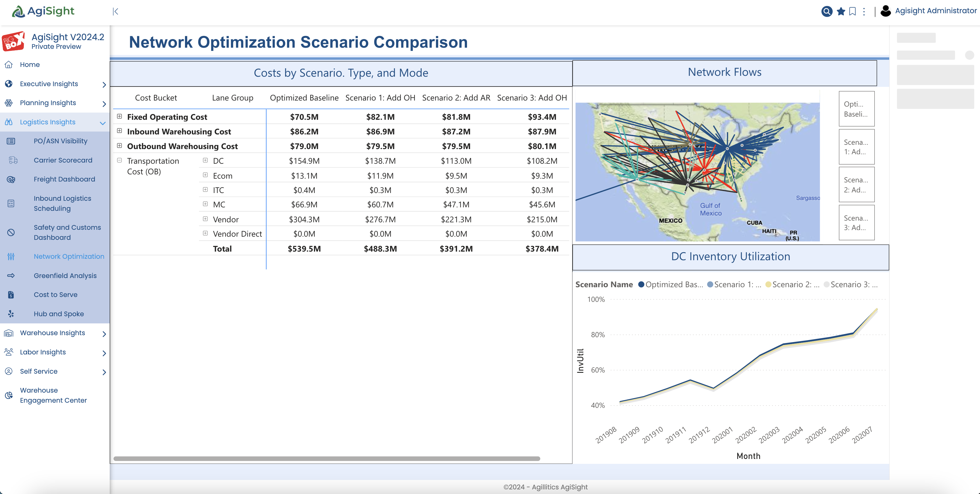
Task: Click the Labor Insights people icon
Action: [x=9, y=352]
